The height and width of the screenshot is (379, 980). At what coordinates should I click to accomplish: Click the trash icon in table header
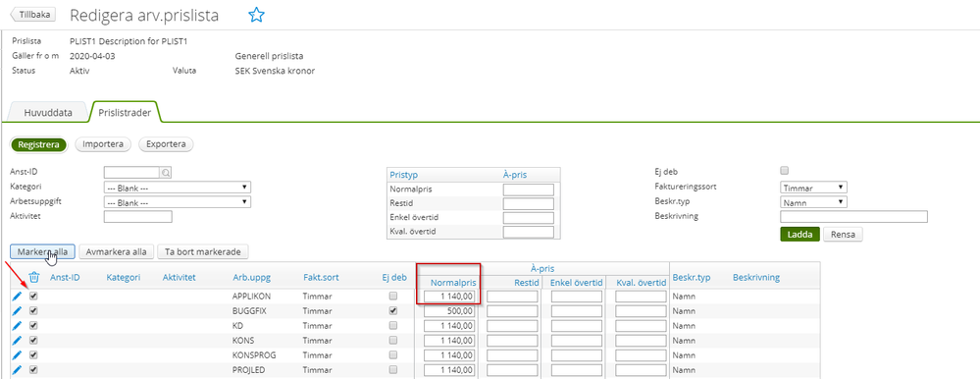tap(34, 278)
